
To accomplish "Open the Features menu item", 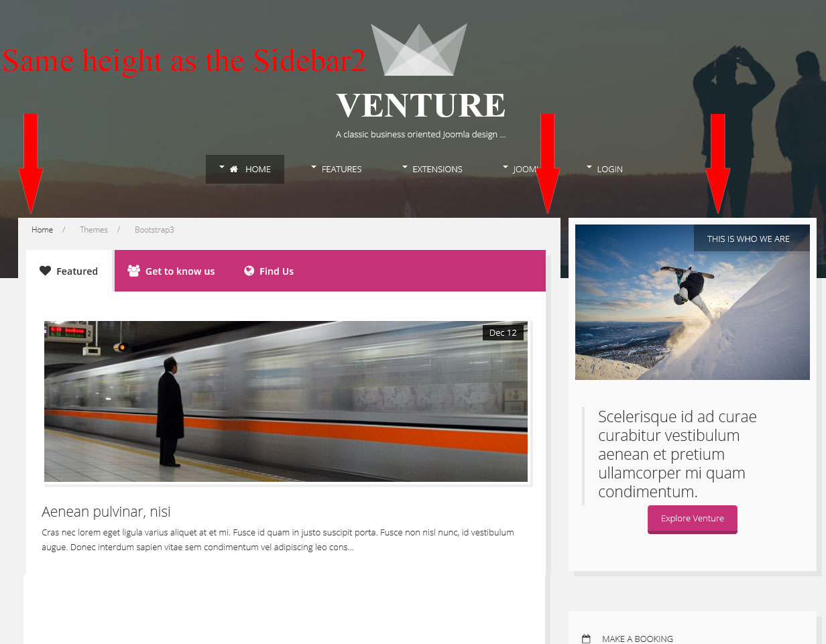I will pyautogui.click(x=341, y=170).
